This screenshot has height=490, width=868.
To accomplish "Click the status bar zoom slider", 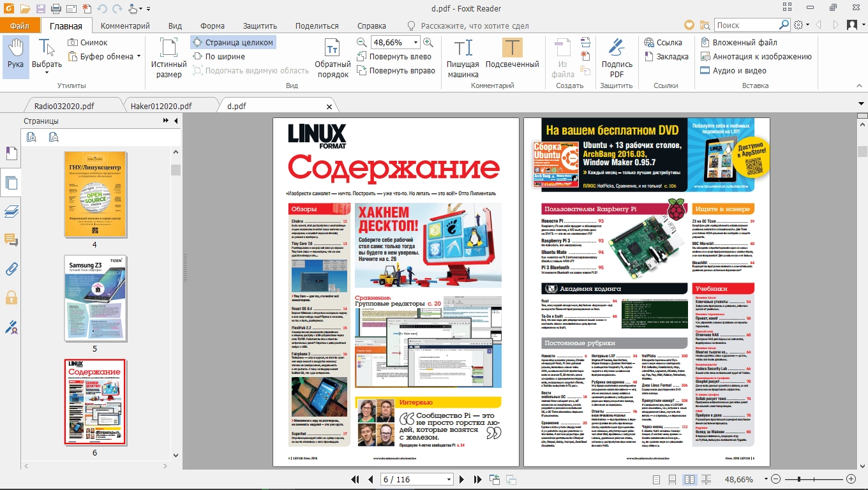I will [814, 479].
